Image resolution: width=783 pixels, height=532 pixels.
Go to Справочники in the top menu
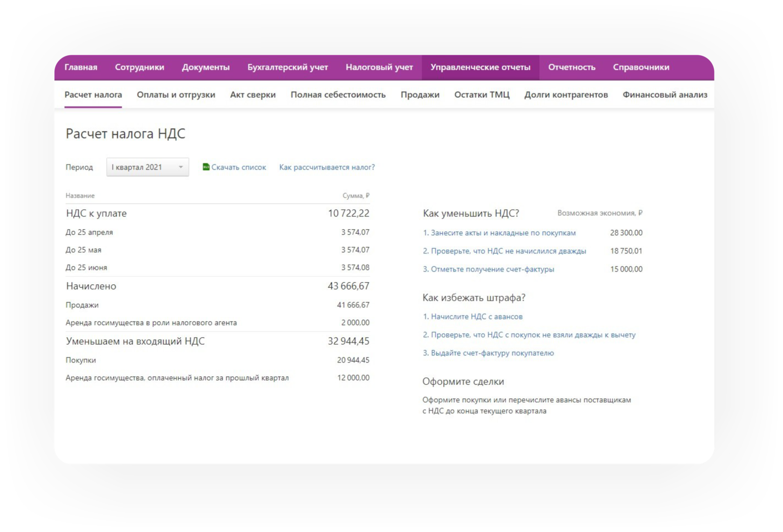pos(641,67)
